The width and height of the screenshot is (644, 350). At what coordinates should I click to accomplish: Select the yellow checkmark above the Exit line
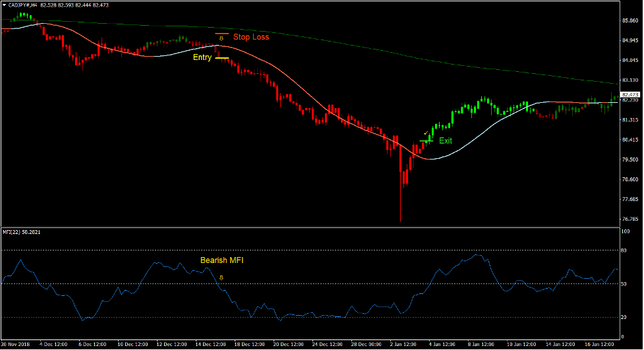425,134
